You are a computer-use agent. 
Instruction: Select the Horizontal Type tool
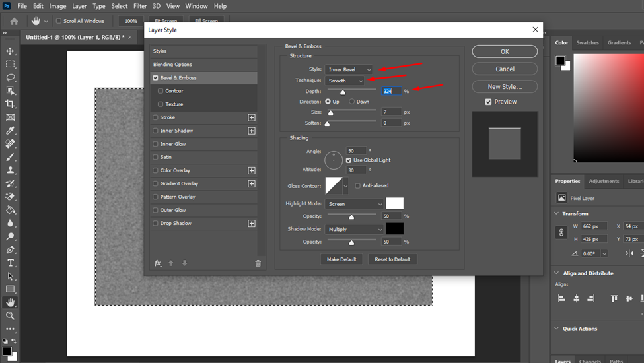(x=11, y=263)
